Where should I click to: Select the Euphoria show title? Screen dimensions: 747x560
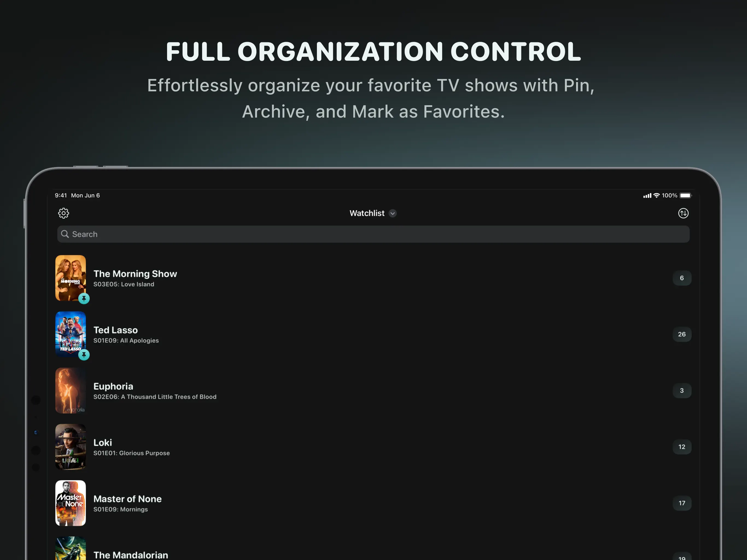tap(113, 386)
